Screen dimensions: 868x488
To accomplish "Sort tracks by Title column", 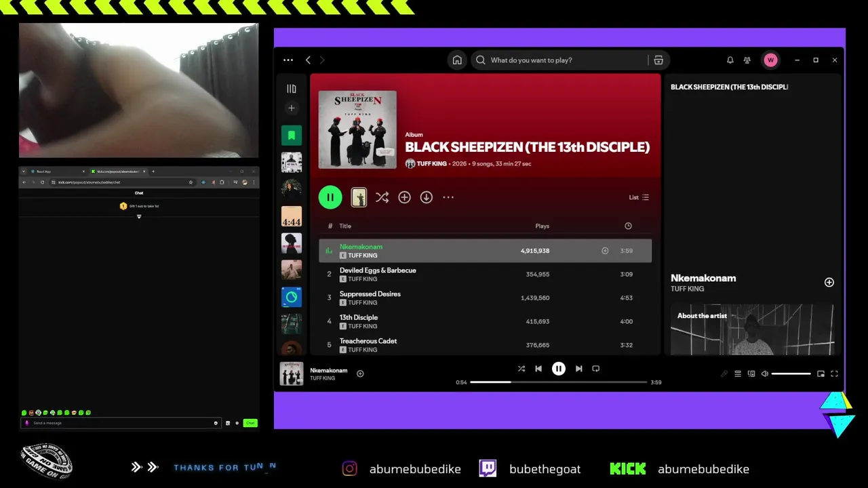I will 345,226.
